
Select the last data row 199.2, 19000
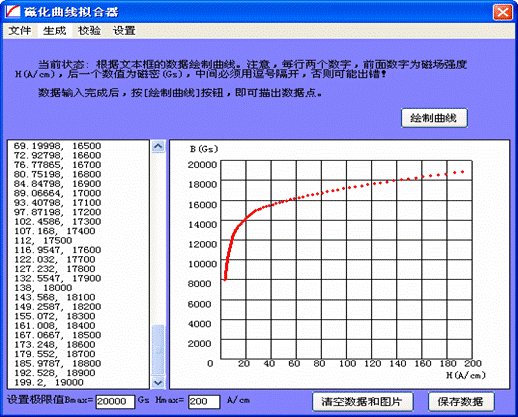tap(49, 382)
